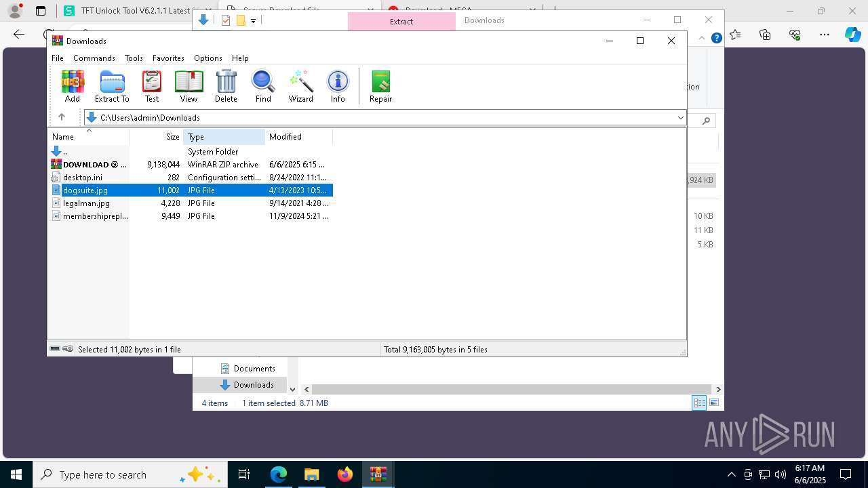Viewport: 868px width, 488px height.
Task: Click the taskbar search box
Action: click(x=131, y=474)
